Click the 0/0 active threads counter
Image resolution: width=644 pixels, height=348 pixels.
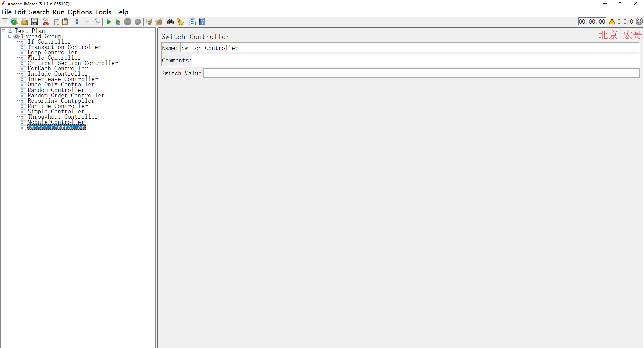click(628, 22)
